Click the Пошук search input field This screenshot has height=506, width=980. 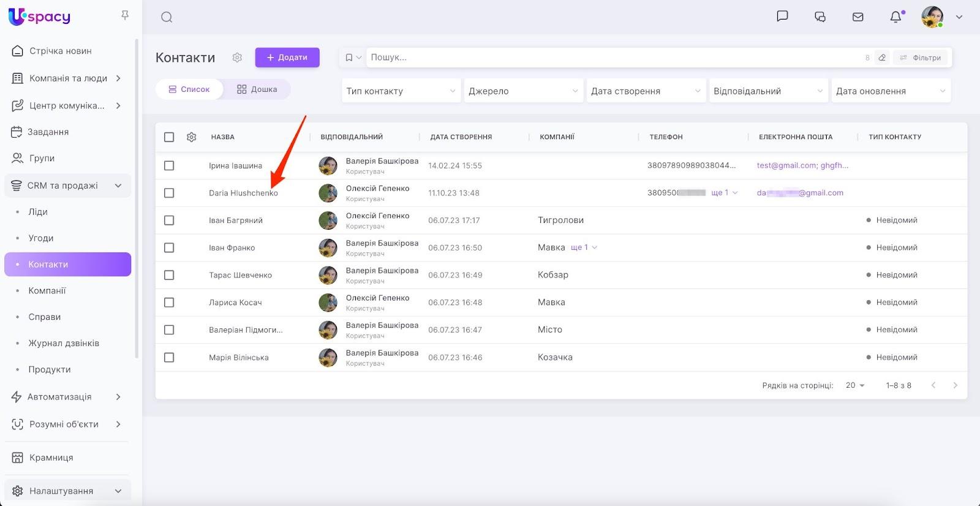tap(612, 58)
